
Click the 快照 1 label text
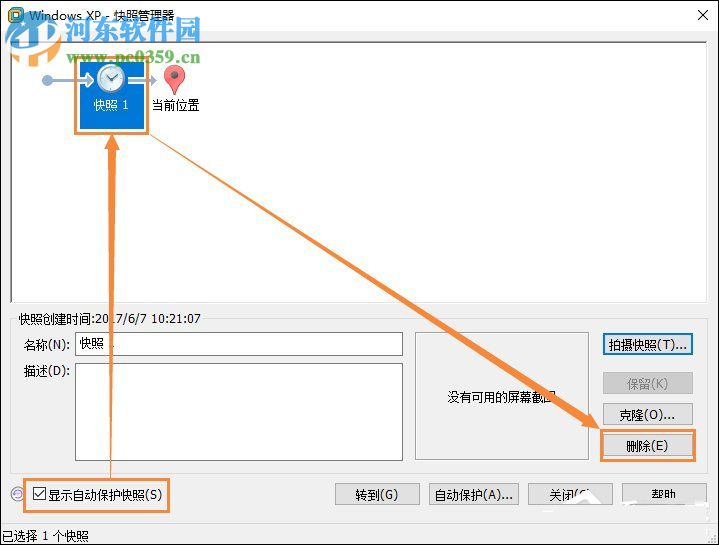(111, 105)
